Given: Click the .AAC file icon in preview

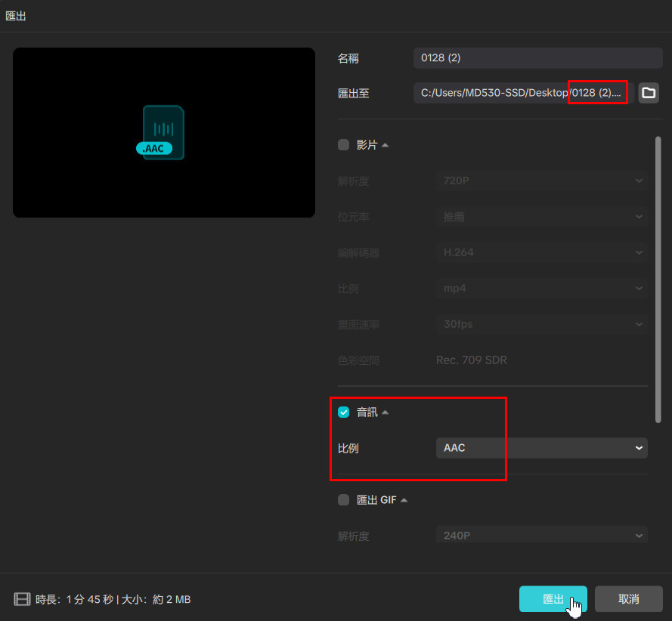Looking at the screenshot, I should click(x=163, y=133).
